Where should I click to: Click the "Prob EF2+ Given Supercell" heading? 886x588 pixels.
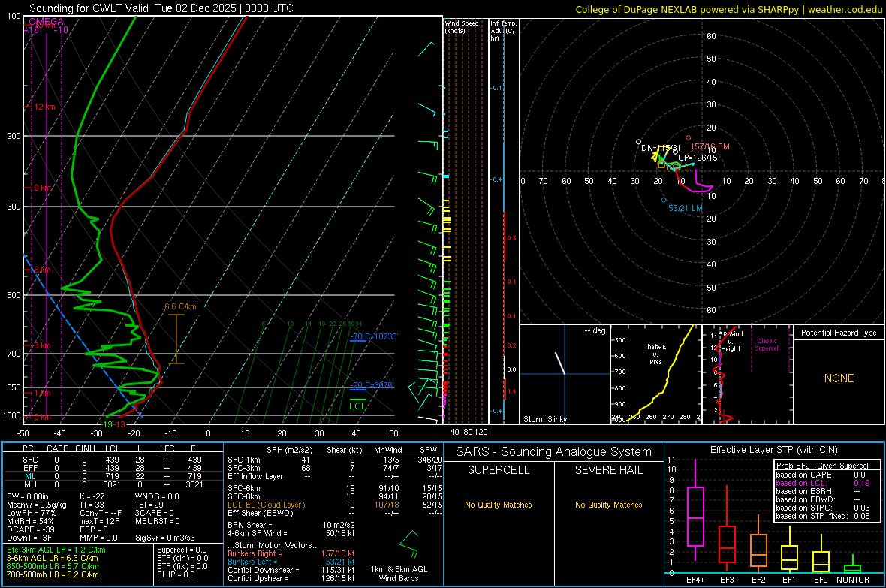823,466
